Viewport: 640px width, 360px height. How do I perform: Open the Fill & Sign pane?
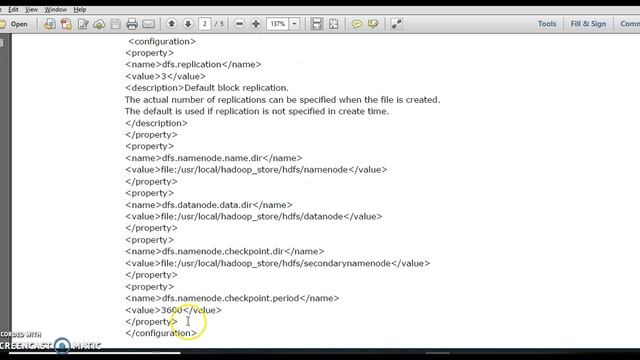588,24
